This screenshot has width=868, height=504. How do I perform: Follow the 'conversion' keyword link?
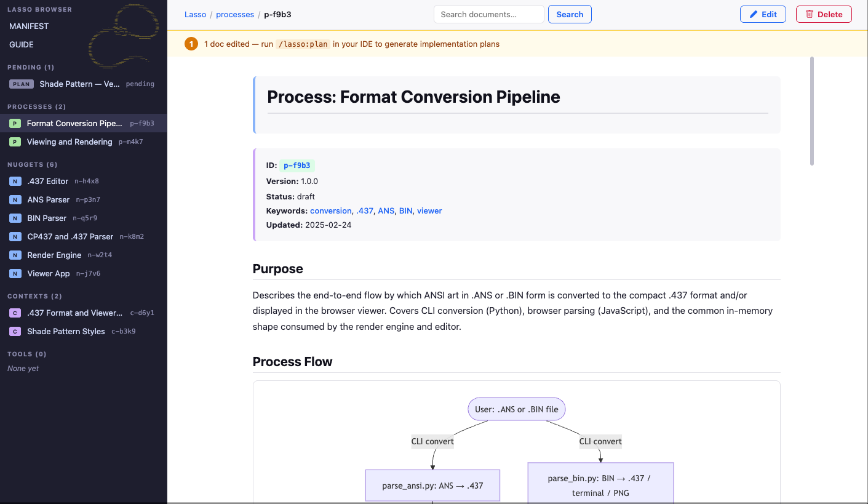pyautogui.click(x=331, y=210)
